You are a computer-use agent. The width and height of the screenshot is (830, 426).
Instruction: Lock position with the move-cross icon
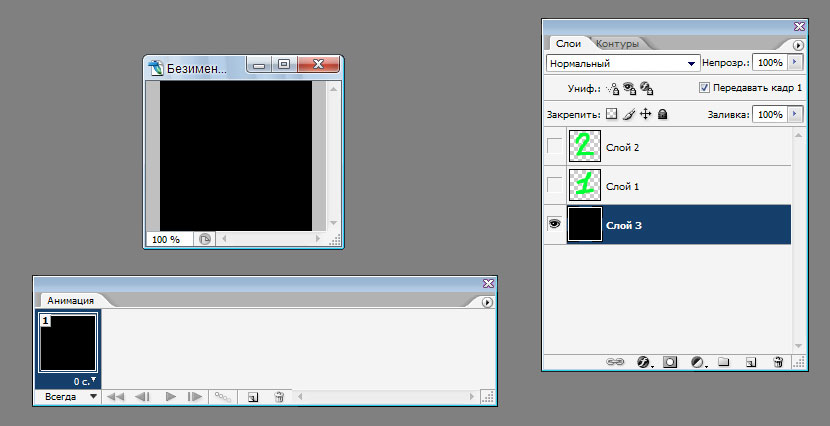645,115
